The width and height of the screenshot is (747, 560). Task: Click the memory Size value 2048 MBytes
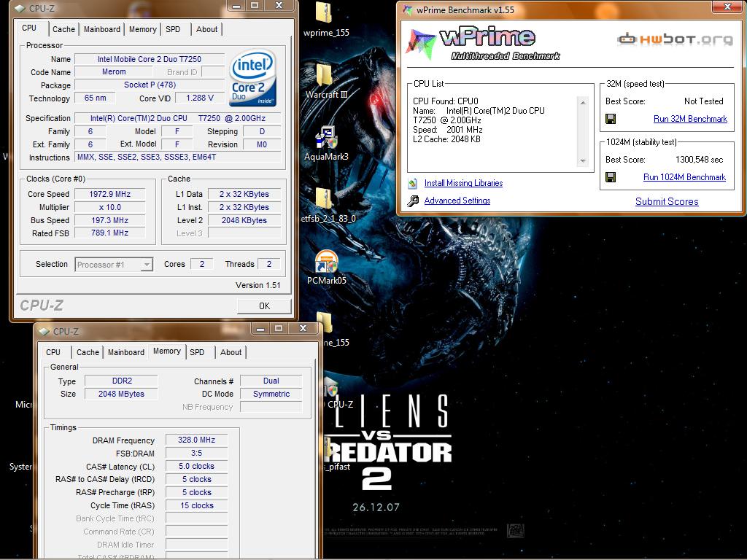coord(122,394)
